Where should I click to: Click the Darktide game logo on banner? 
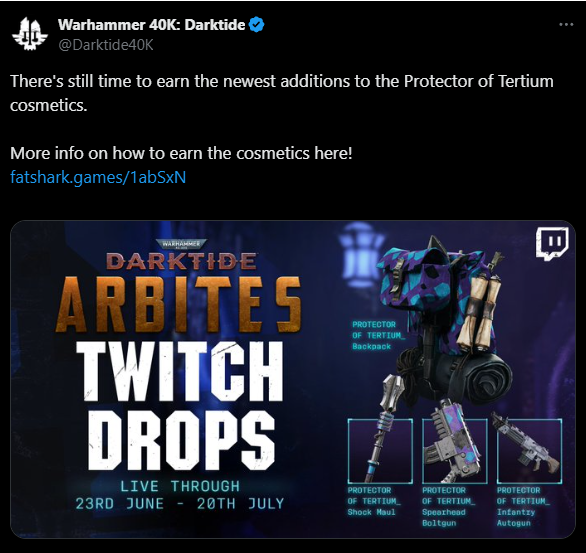pos(182,255)
